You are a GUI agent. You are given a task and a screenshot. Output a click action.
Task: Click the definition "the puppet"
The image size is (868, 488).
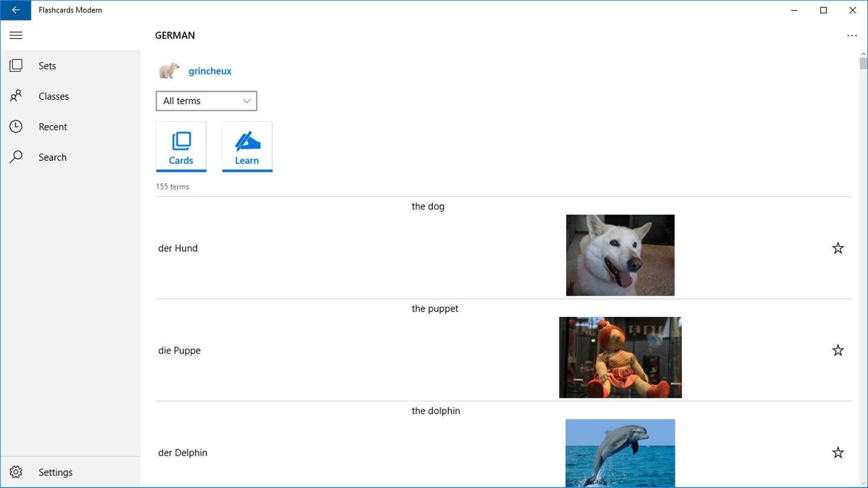point(435,308)
